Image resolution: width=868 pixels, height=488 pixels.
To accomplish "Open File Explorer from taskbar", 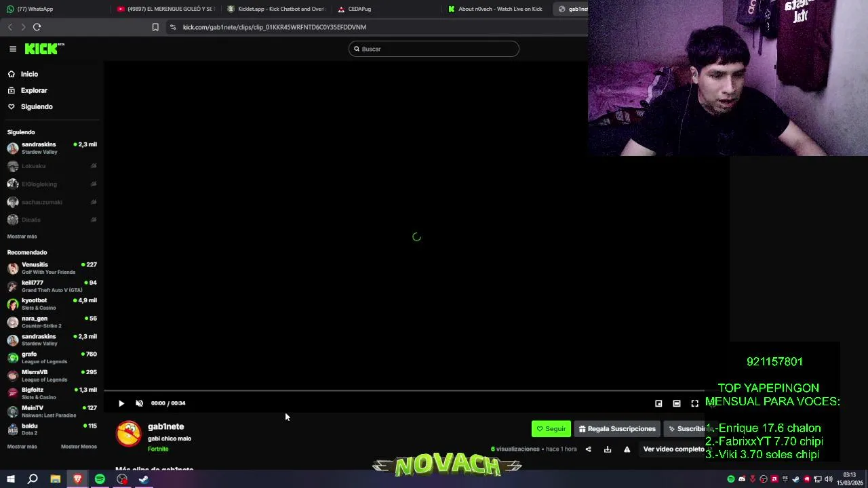I will (56, 479).
